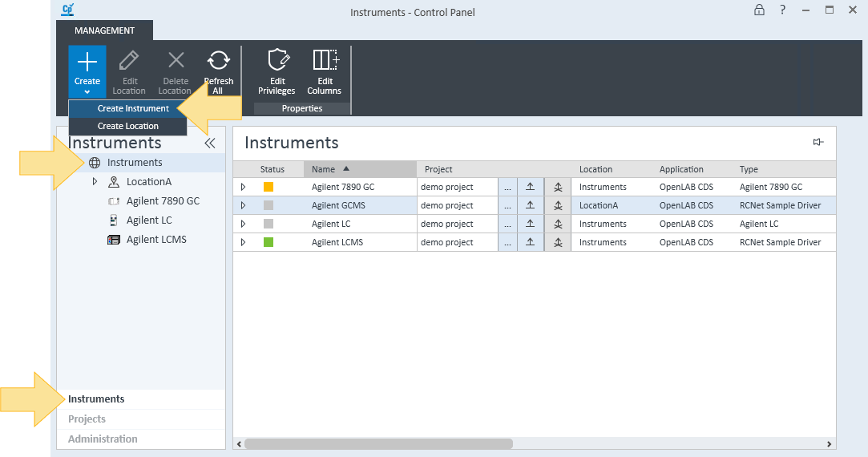Click the gray status square for Agilent GCMS
Screen dimensions: 868x457
point(268,205)
